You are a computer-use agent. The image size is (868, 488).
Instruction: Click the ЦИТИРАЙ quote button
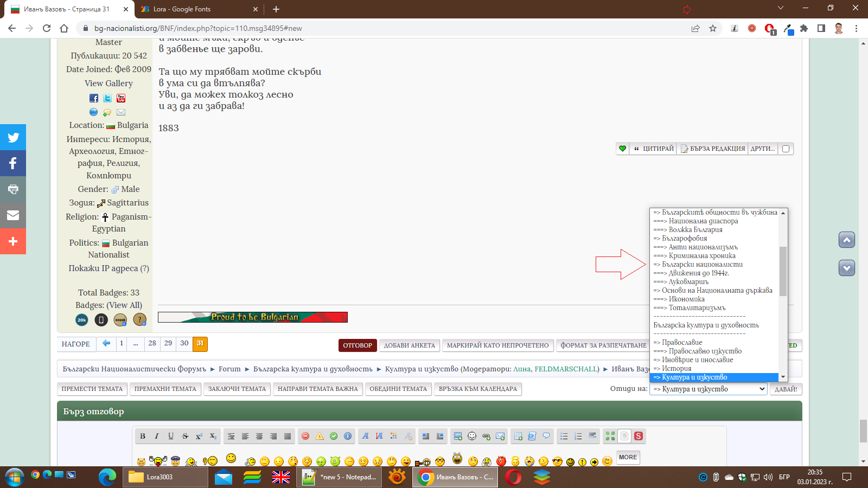click(653, 149)
